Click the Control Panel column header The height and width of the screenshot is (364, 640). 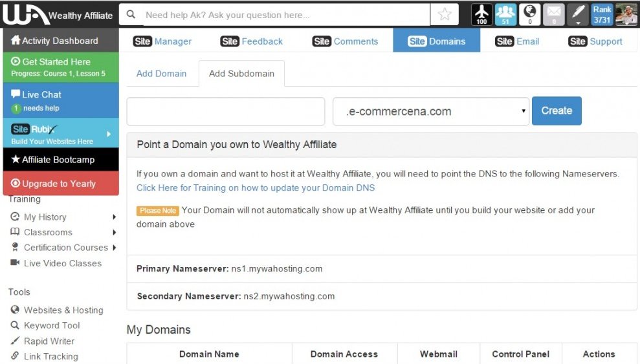pos(521,354)
